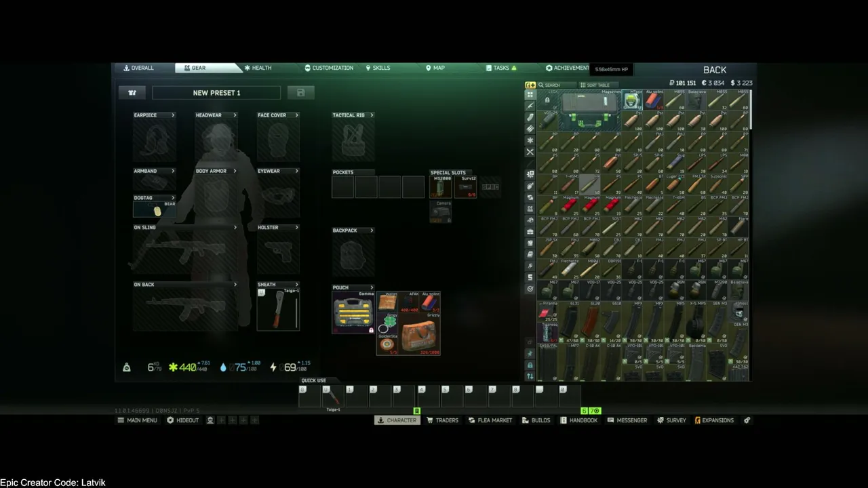The image size is (868, 488).
Task: Expand the Tactical Rig slot options
Action: (x=372, y=115)
